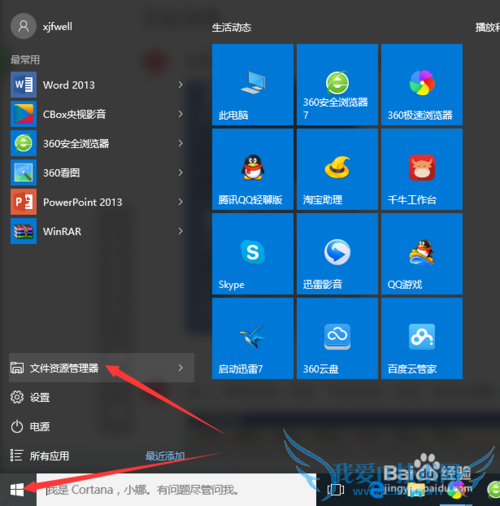Expand 360看图 jump list arrow
The image size is (500, 506).
coord(180,173)
